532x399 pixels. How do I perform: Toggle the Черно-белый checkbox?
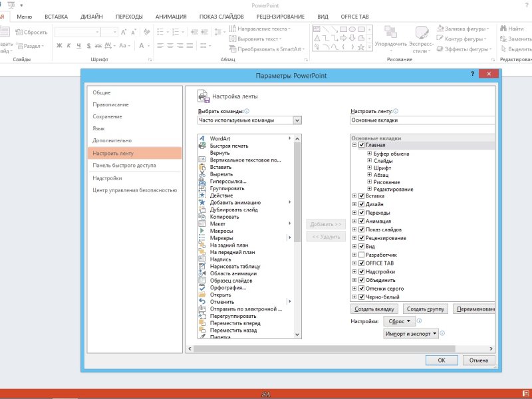362,297
